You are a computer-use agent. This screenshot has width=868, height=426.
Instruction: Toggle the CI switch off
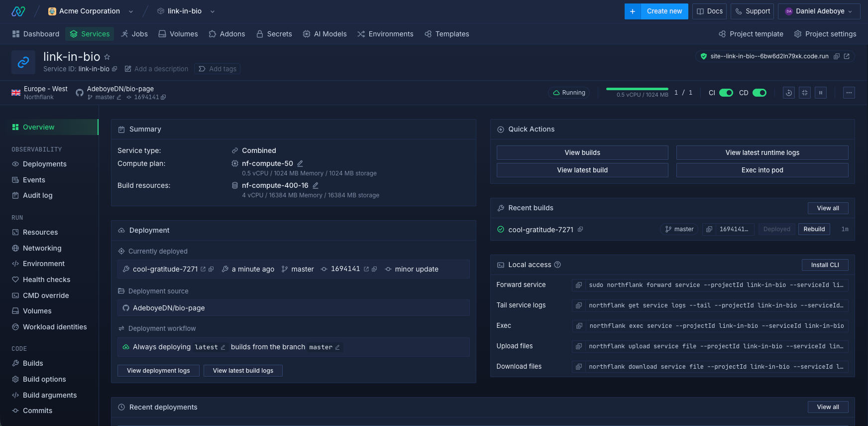(726, 93)
